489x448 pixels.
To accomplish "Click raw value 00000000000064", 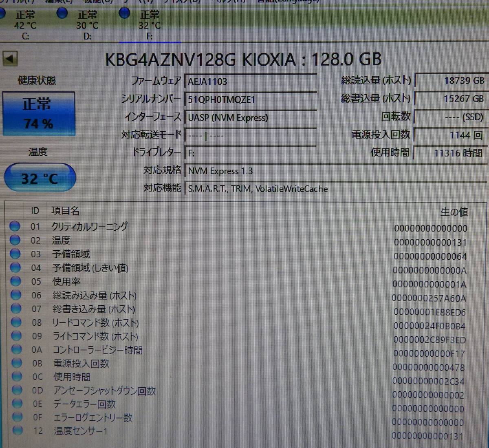I will [431, 256].
